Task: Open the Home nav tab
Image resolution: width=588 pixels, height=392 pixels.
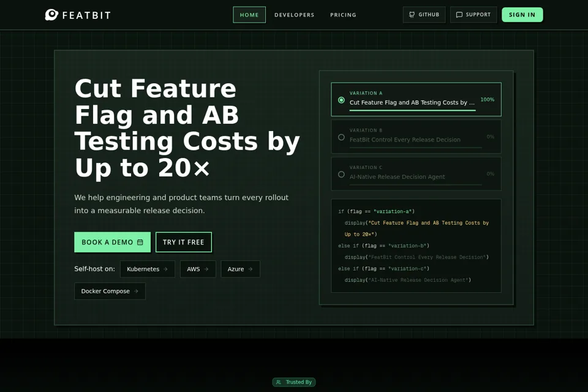Action: click(249, 15)
